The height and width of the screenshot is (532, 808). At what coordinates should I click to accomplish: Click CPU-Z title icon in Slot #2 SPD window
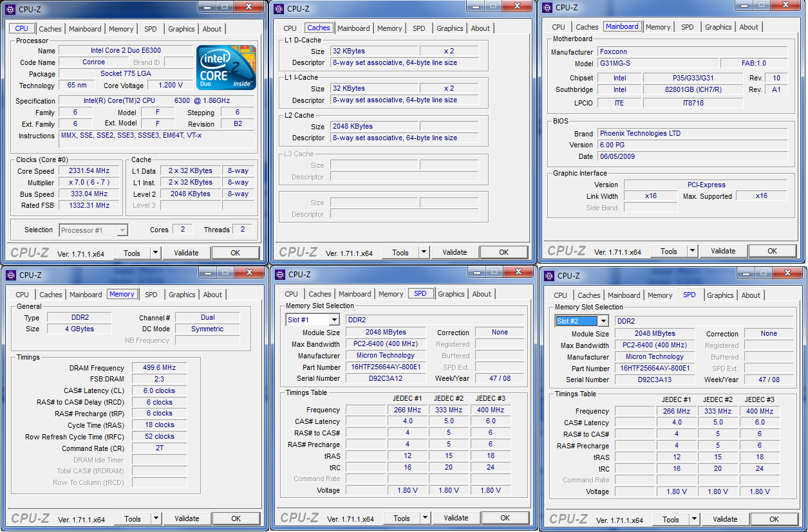(549, 275)
